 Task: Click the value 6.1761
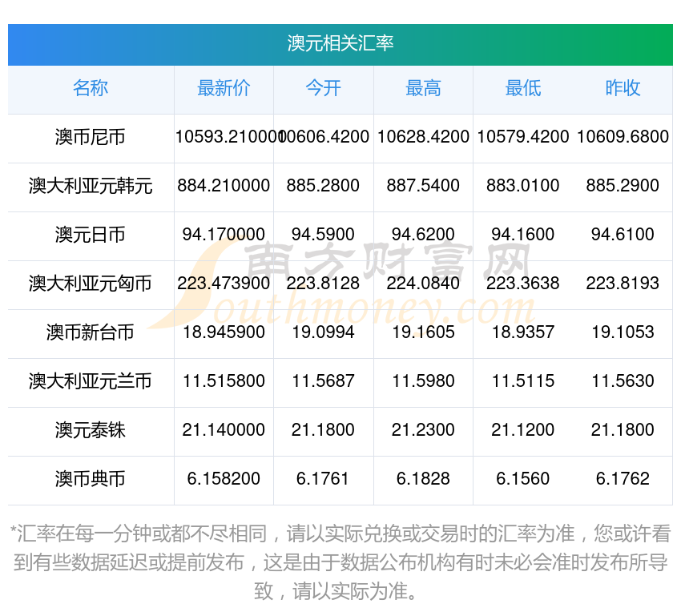click(x=323, y=479)
